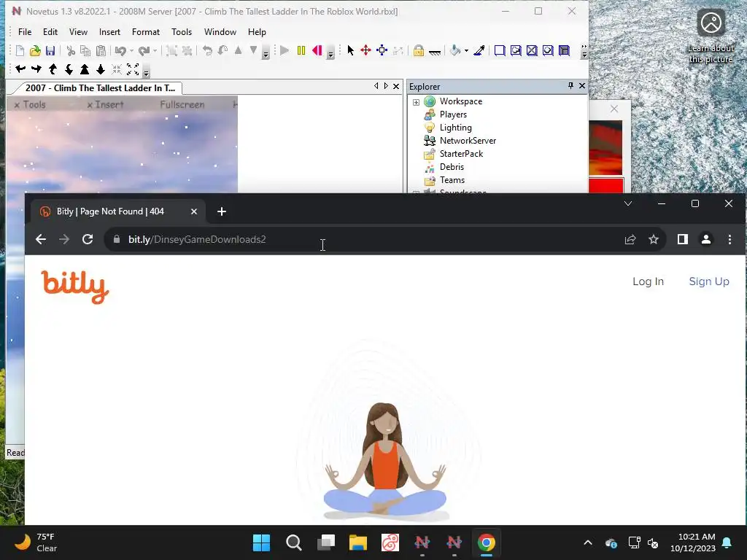Open the toolbar overflow options at far right

[584, 51]
